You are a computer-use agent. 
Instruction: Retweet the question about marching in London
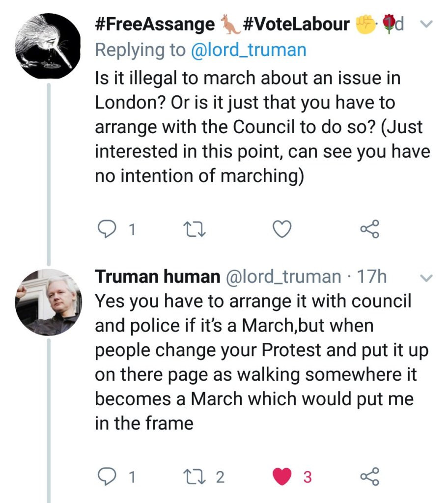click(189, 229)
